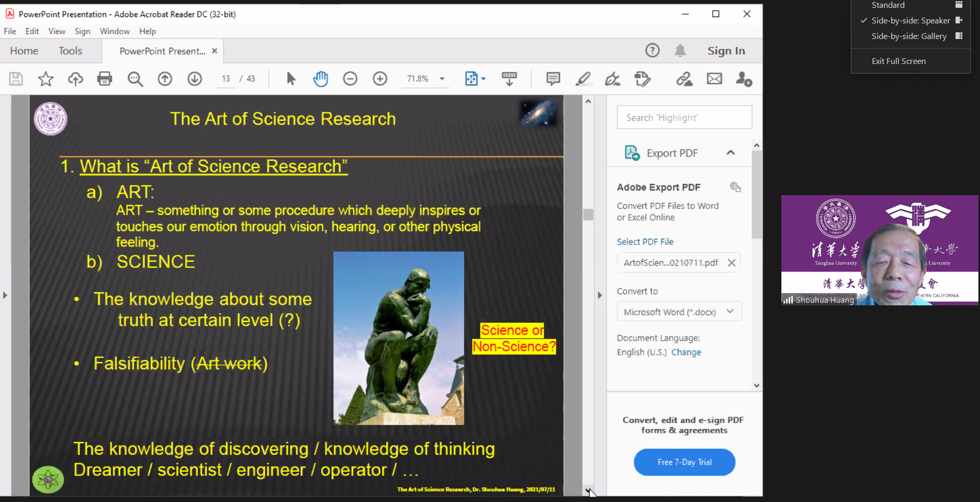Click Change document language link
The image size is (980, 502).
pos(686,352)
